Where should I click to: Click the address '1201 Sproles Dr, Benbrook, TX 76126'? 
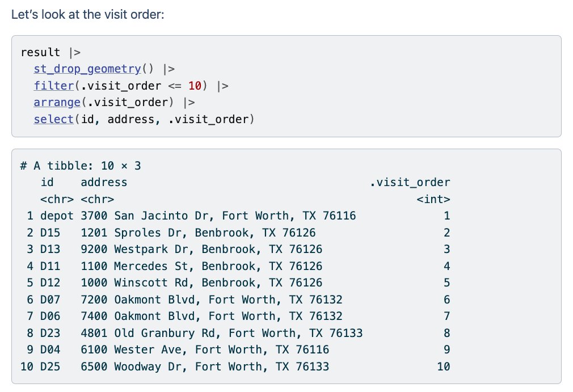pyautogui.click(x=198, y=233)
